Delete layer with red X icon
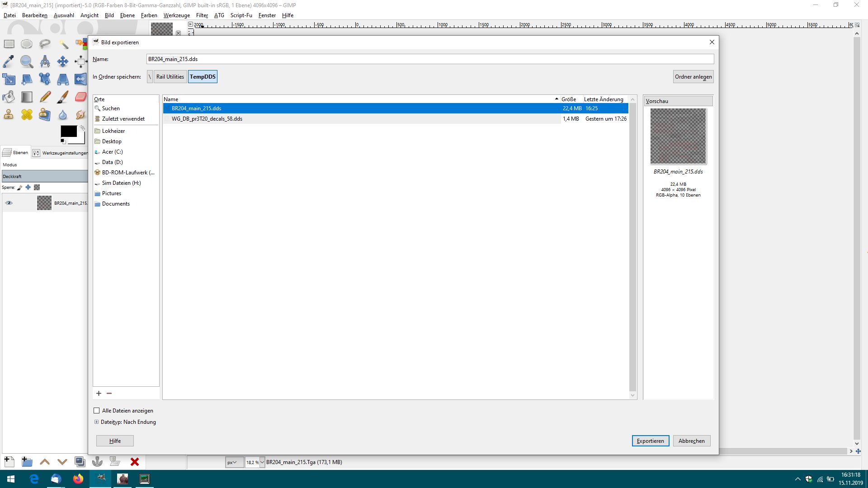Viewport: 868px width, 488px height. (x=134, y=462)
